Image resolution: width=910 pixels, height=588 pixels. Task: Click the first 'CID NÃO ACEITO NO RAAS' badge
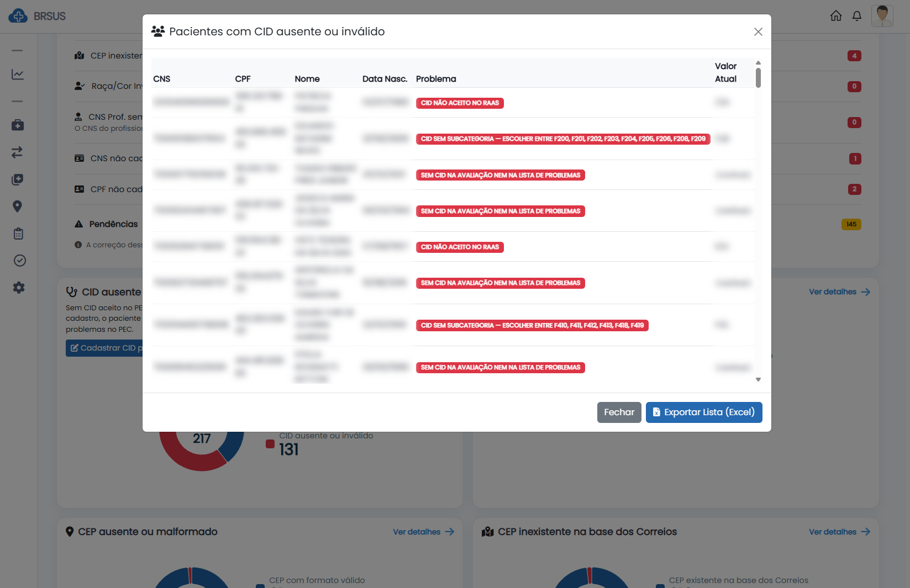(460, 103)
